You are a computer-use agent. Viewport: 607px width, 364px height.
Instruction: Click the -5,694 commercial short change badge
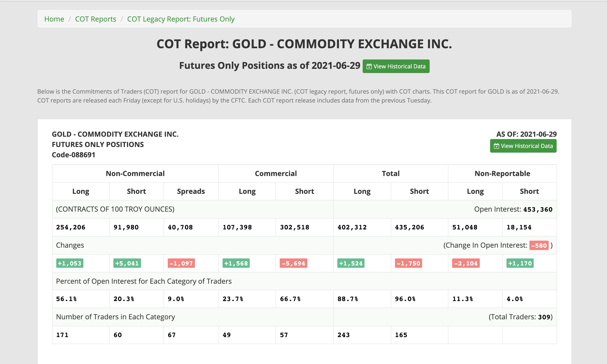[293, 263]
